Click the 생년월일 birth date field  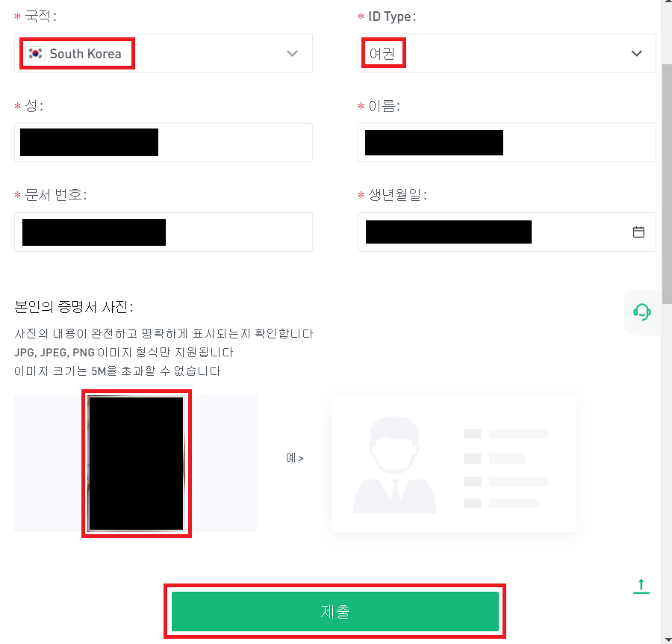506,232
